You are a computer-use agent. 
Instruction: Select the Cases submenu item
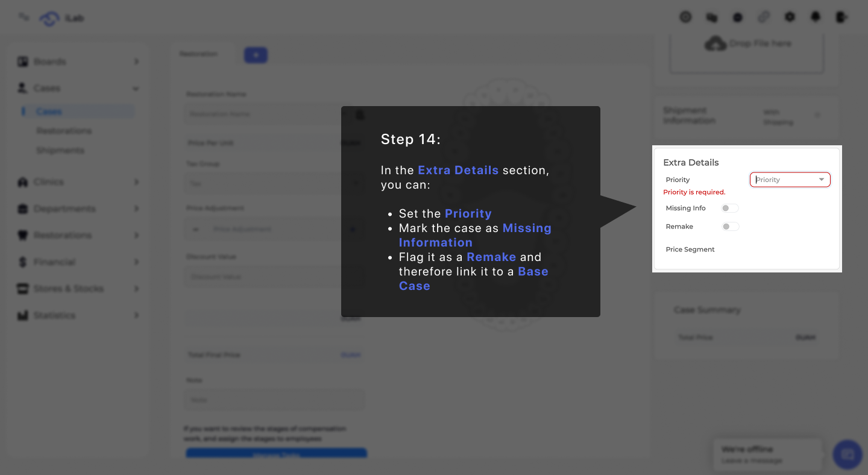[x=78, y=112]
